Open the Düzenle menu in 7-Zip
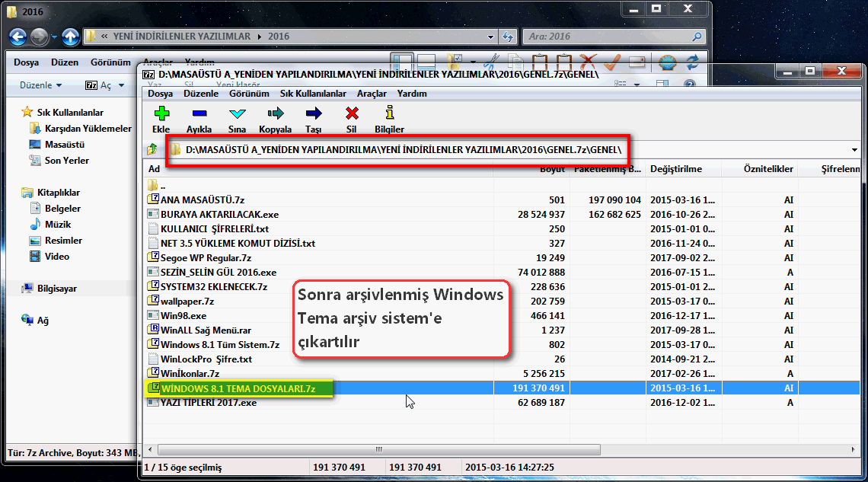868x482 pixels. 201,94
